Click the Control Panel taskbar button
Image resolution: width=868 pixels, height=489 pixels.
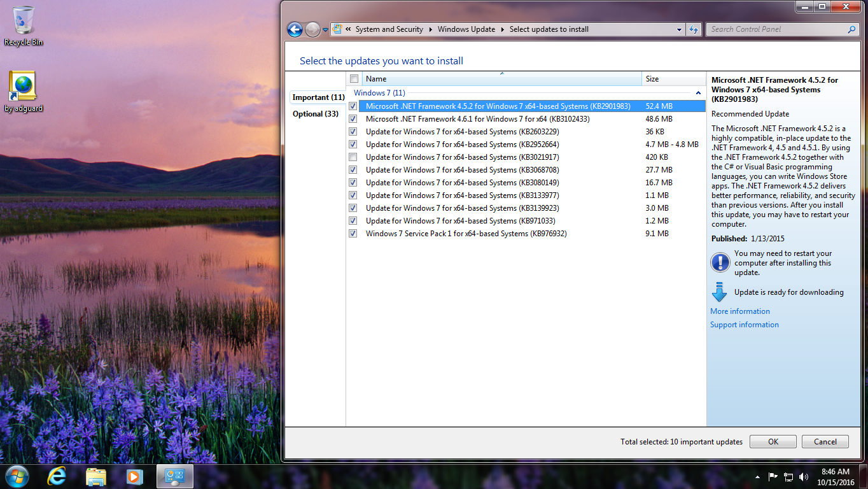pyautogui.click(x=174, y=476)
